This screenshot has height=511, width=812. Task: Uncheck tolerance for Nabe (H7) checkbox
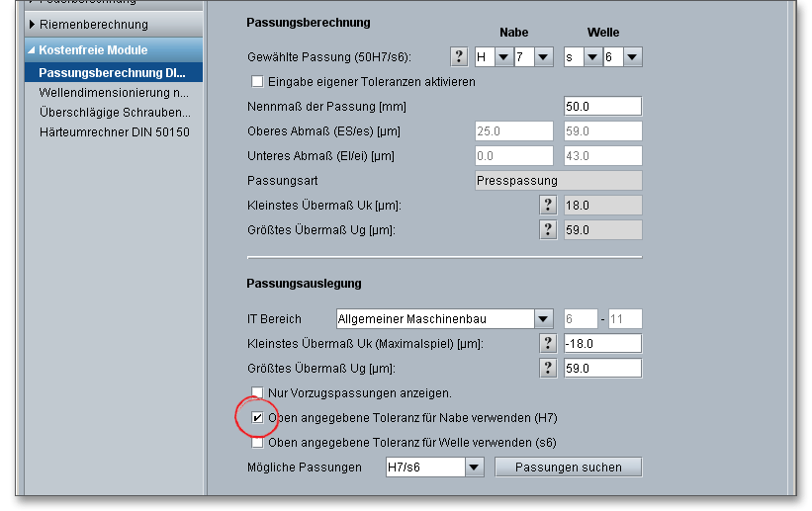click(x=258, y=418)
